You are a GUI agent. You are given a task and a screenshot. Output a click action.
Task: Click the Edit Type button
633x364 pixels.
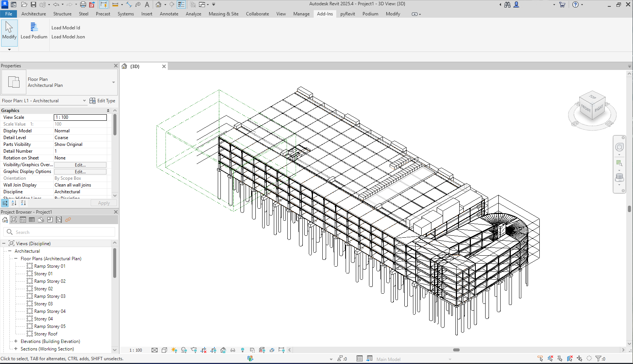(102, 101)
